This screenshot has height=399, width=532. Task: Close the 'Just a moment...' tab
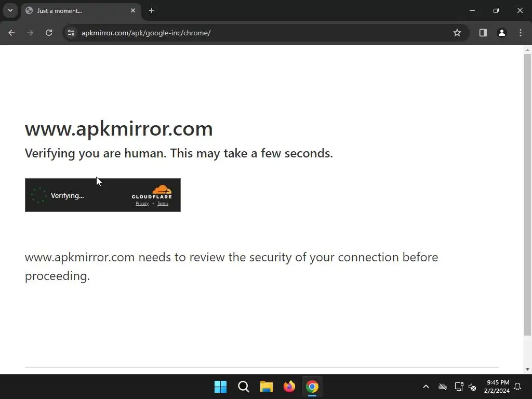pos(133,10)
